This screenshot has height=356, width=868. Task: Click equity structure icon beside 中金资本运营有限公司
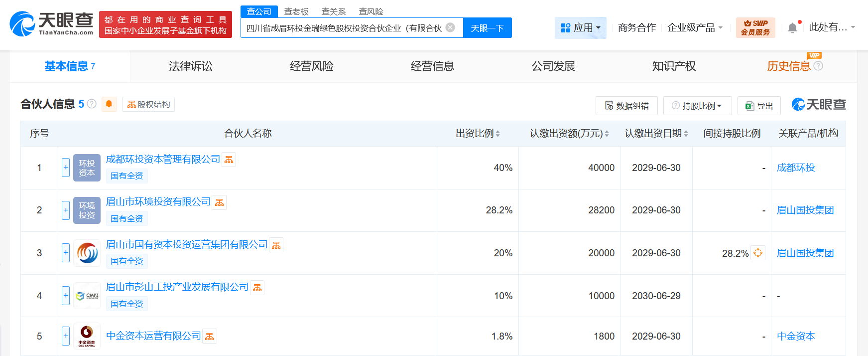click(x=210, y=337)
